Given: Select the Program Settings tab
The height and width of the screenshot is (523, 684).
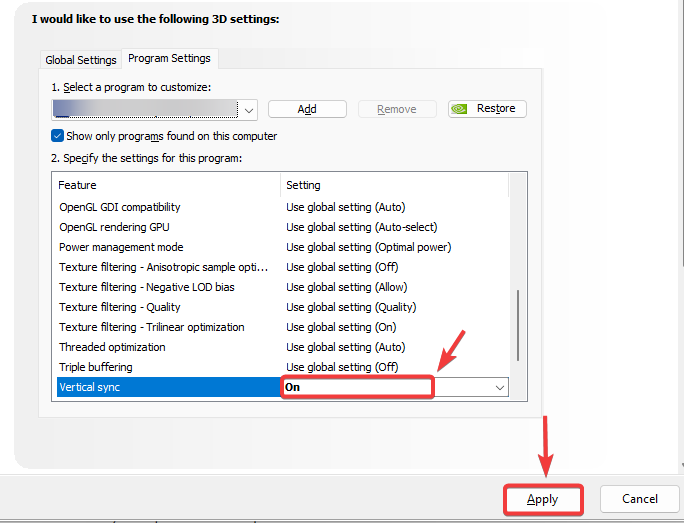Looking at the screenshot, I should pos(169,59).
